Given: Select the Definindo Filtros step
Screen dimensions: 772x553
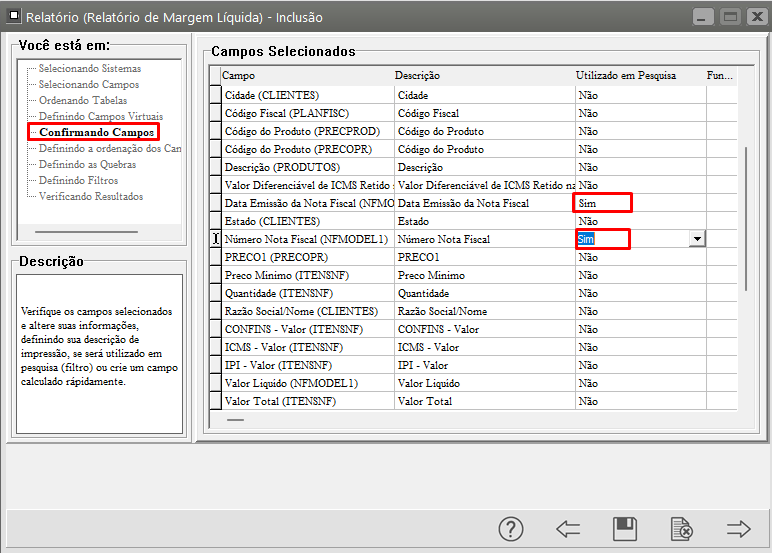Looking at the screenshot, I should (78, 180).
